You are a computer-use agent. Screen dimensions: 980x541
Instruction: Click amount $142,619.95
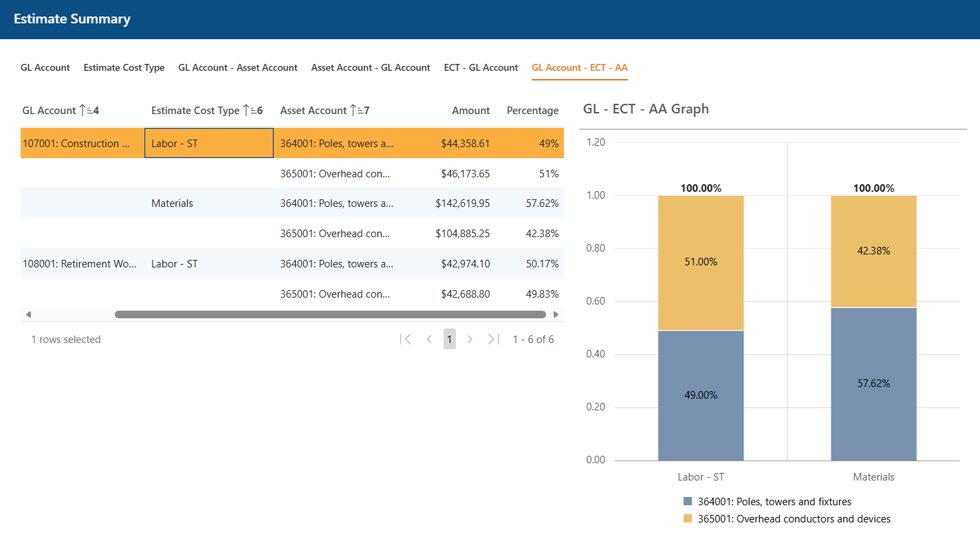pyautogui.click(x=463, y=203)
